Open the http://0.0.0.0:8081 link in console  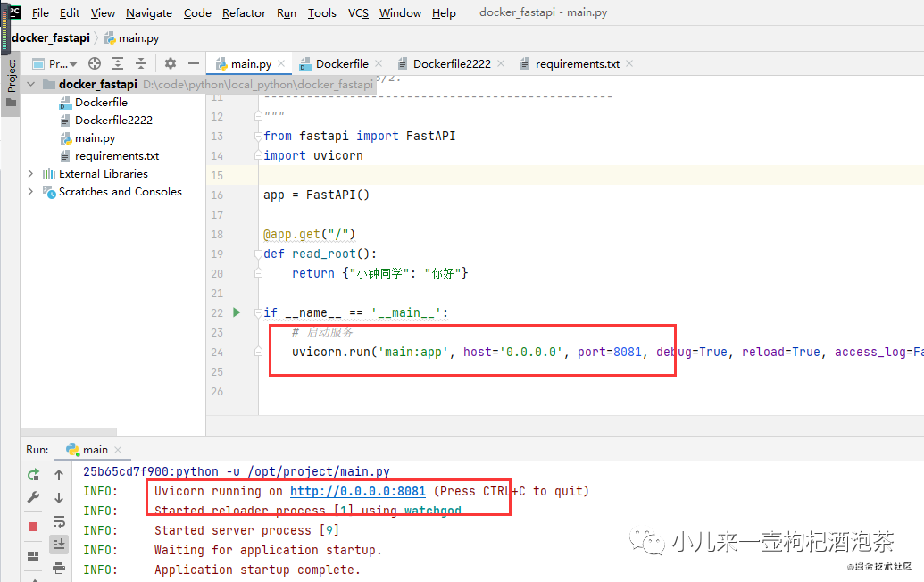coord(358,491)
